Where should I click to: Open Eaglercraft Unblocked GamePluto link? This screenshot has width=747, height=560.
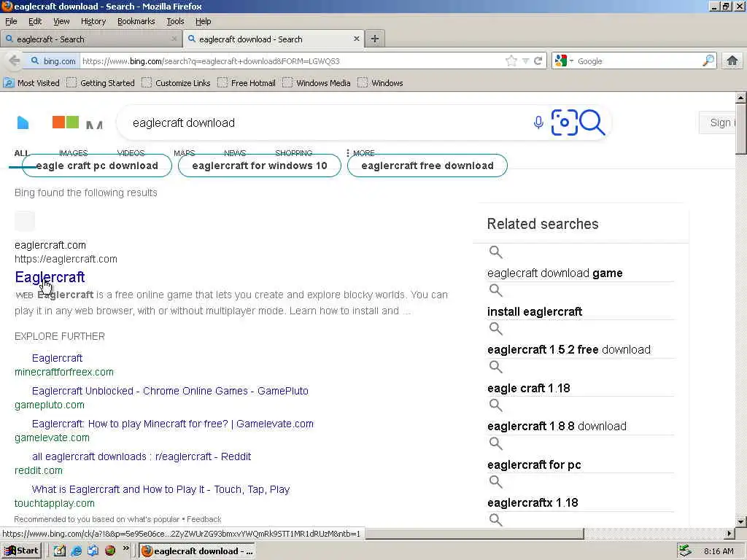pos(170,391)
